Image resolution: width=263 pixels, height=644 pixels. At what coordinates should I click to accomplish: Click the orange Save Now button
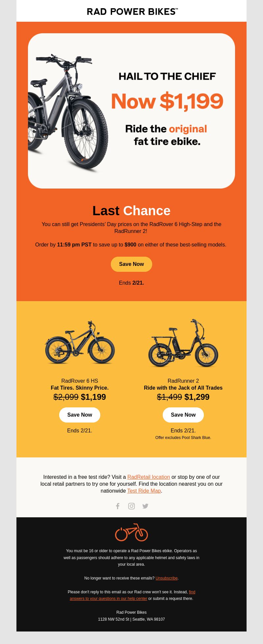[131, 264]
